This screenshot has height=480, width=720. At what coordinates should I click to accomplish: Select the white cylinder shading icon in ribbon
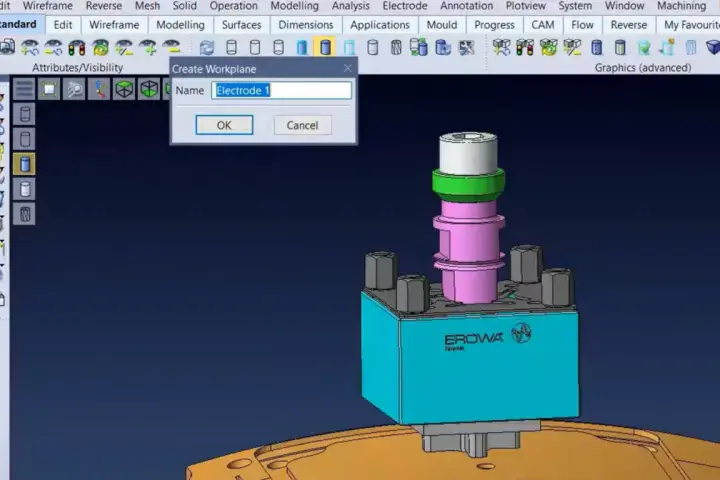(x=372, y=47)
